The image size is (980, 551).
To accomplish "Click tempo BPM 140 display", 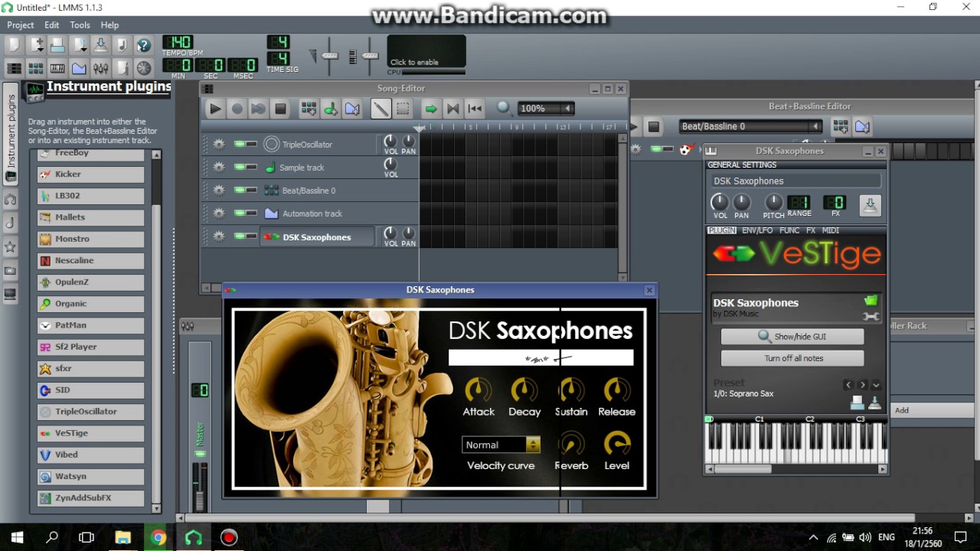I will click(178, 42).
